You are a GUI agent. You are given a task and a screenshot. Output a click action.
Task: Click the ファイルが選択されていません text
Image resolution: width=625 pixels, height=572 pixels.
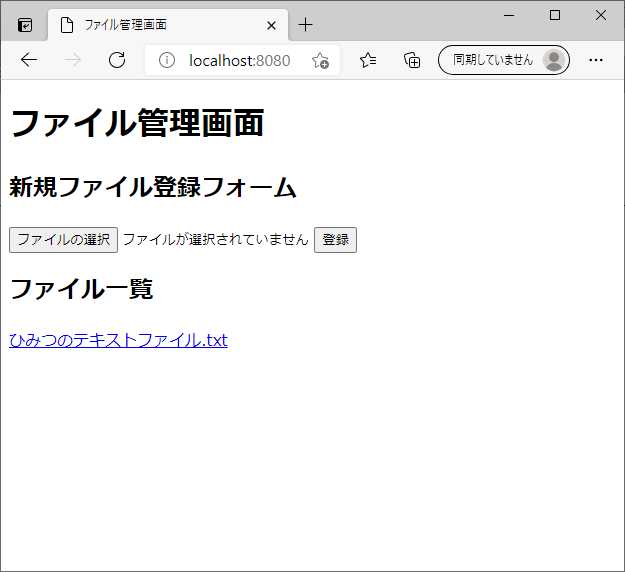point(216,240)
